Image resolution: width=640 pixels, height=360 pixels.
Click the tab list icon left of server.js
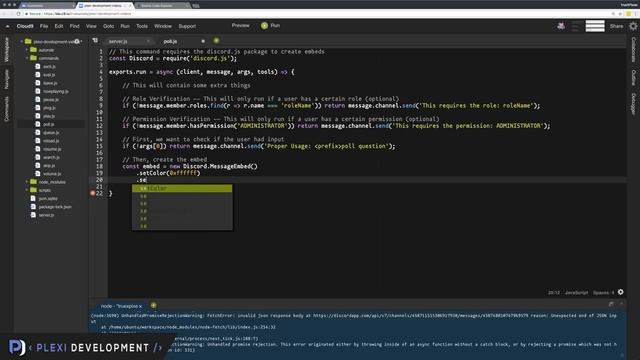[x=95, y=41]
